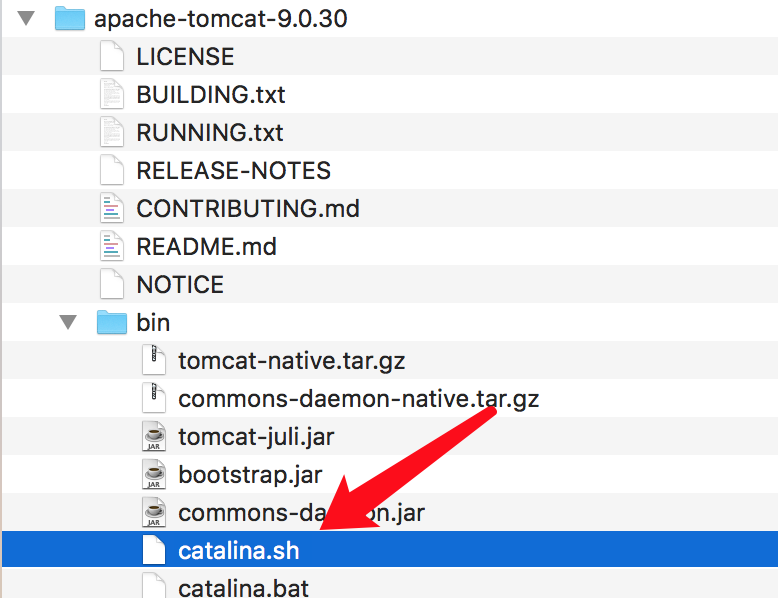Select the LICENSE file name
This screenshot has height=598, width=778.
pos(185,57)
